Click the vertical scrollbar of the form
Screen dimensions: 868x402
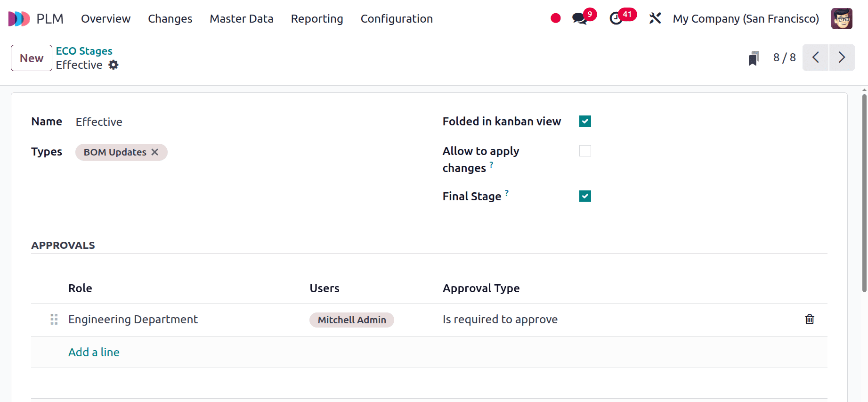pos(864,193)
